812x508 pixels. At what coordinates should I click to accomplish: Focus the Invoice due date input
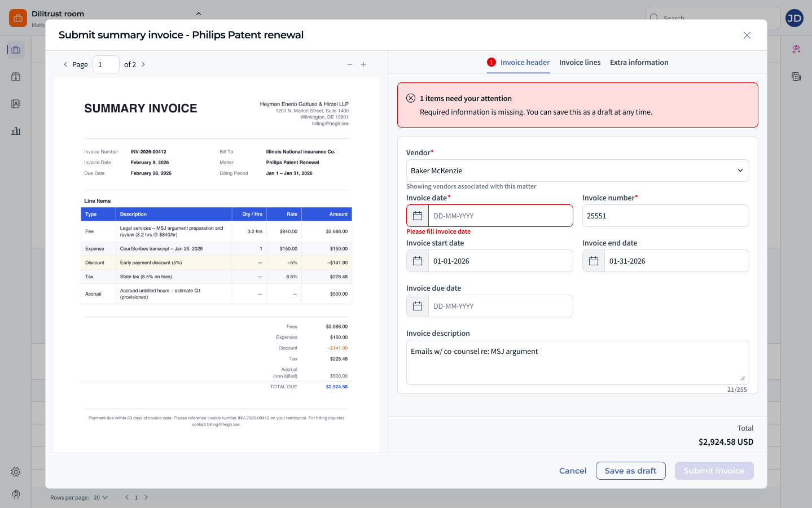tap(501, 306)
